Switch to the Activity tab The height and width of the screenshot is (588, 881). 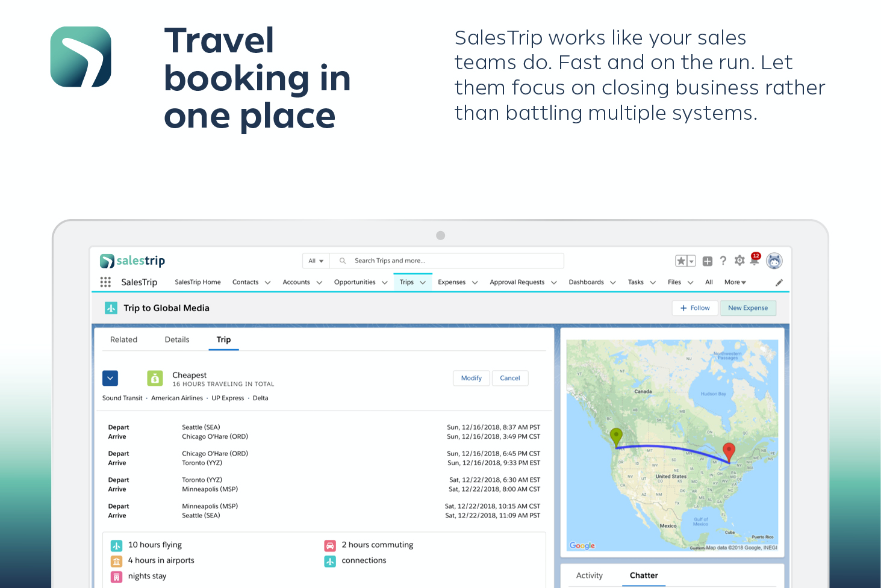tap(590, 576)
